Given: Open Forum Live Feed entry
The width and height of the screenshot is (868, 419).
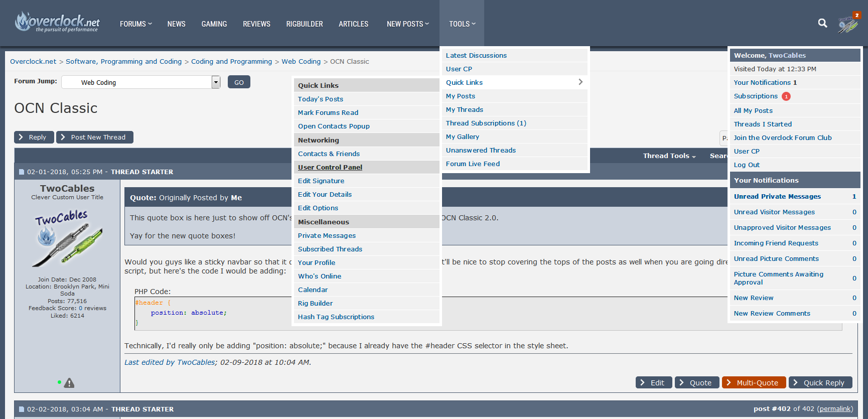Looking at the screenshot, I should click(x=473, y=164).
